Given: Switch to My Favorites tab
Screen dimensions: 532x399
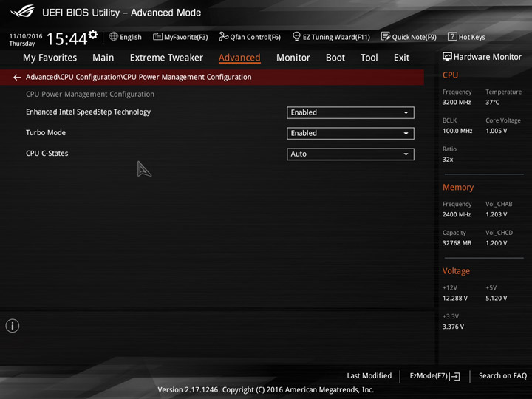Looking at the screenshot, I should tap(50, 58).
